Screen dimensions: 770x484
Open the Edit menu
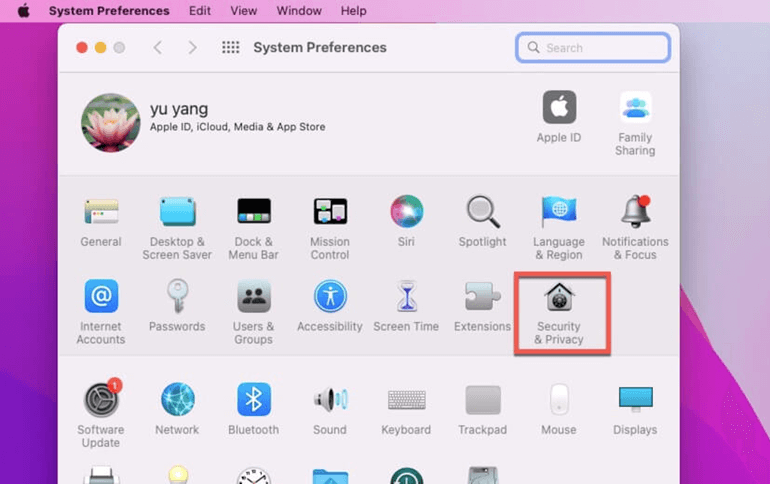pyautogui.click(x=200, y=11)
